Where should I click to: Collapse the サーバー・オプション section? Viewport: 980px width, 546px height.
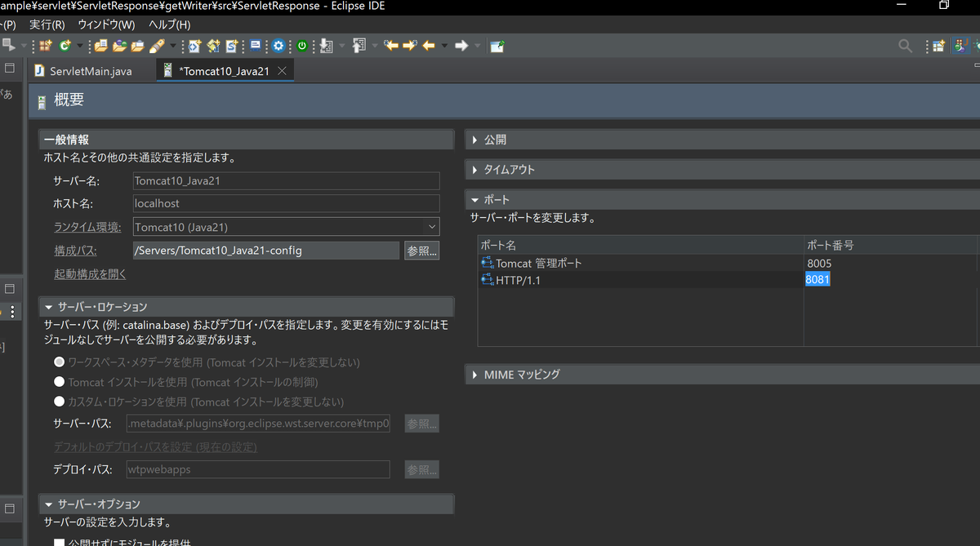[x=49, y=504]
